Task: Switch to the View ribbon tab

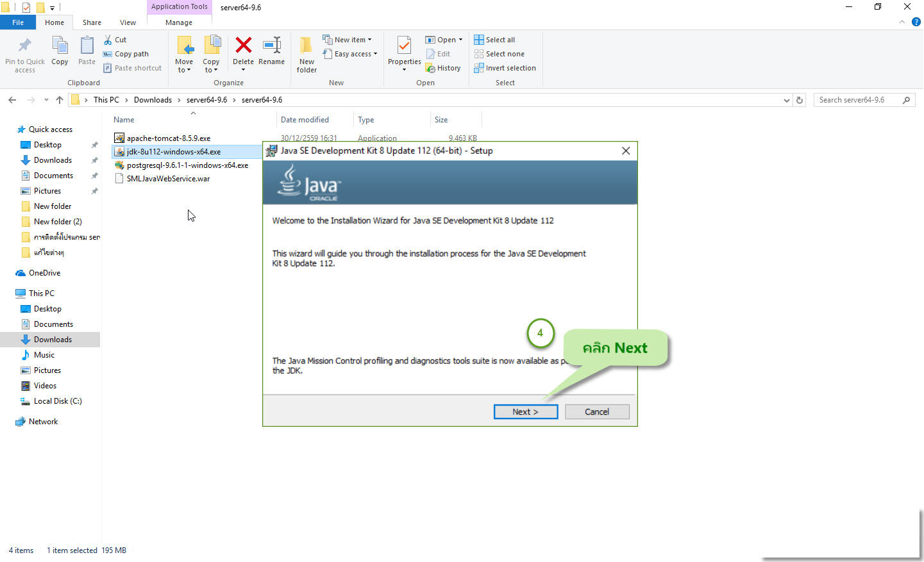Action: pyautogui.click(x=127, y=22)
